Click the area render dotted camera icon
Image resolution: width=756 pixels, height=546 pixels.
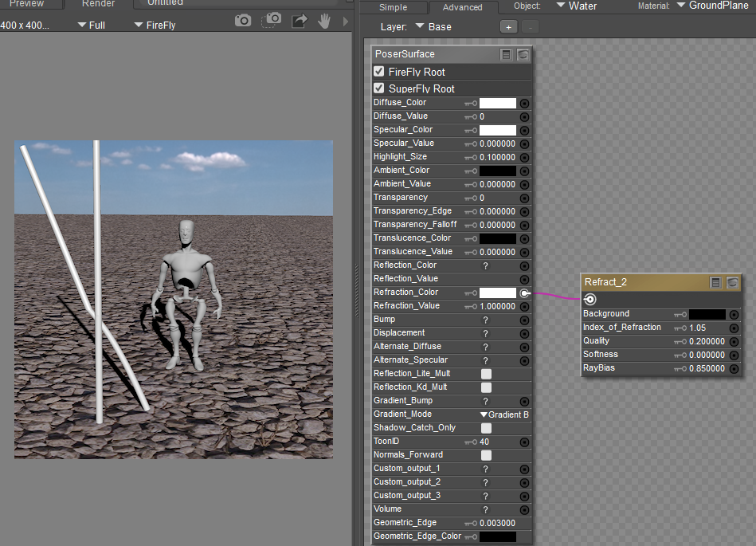[x=272, y=20]
